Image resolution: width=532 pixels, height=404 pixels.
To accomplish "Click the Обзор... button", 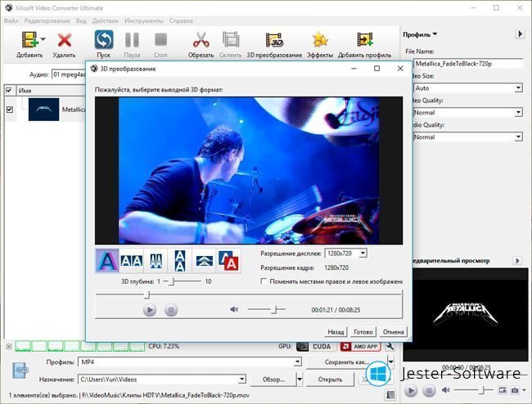I will point(273,379).
